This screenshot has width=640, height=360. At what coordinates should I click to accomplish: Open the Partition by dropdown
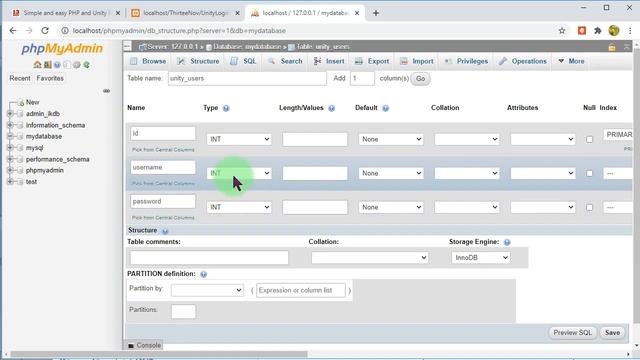(207, 290)
